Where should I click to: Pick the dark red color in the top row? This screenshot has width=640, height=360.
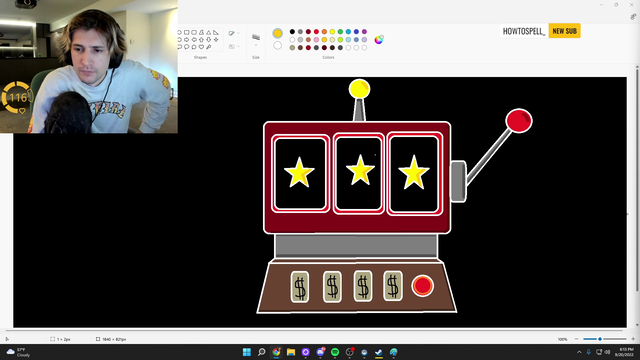pyautogui.click(x=308, y=31)
